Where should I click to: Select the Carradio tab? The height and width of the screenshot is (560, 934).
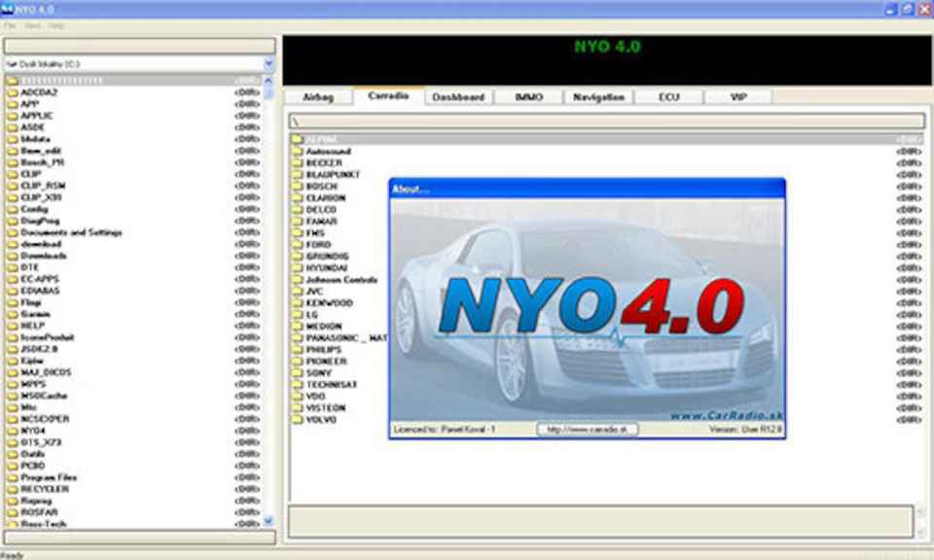[x=388, y=96]
